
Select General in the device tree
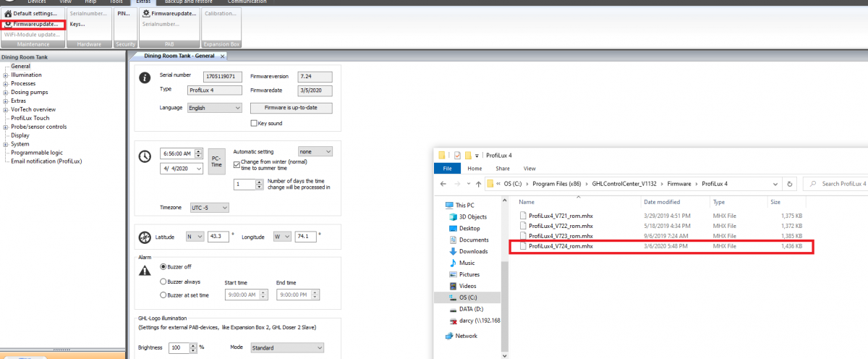[20, 66]
